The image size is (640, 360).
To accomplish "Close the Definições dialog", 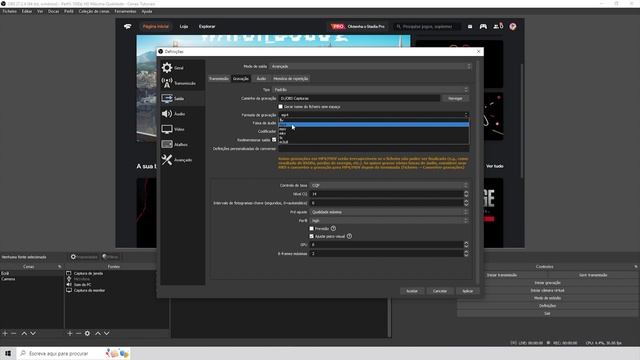I will (x=479, y=51).
